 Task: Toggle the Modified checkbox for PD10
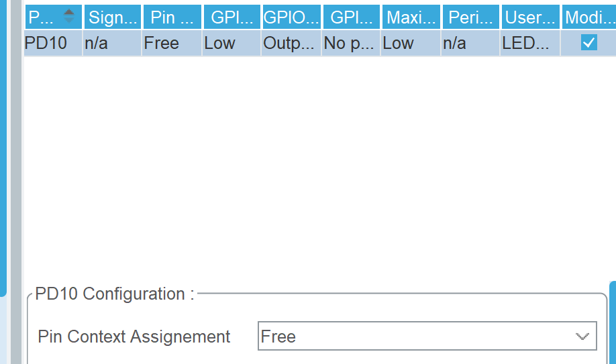pos(588,42)
